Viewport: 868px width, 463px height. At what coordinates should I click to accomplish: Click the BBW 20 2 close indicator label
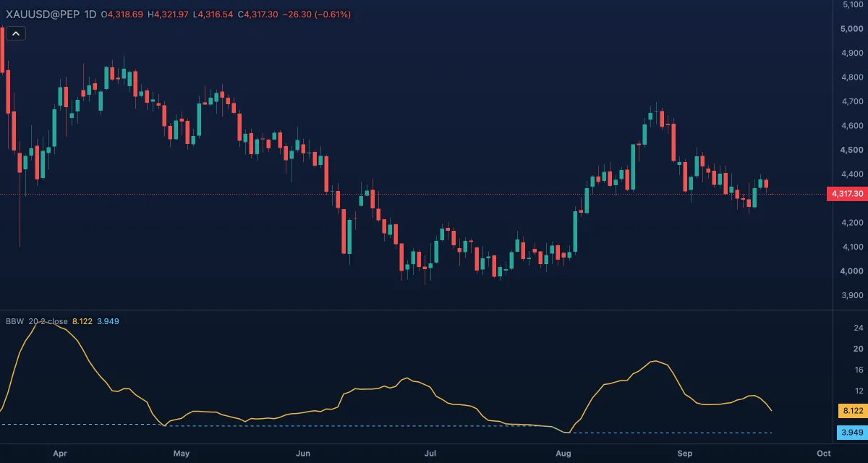(x=37, y=320)
